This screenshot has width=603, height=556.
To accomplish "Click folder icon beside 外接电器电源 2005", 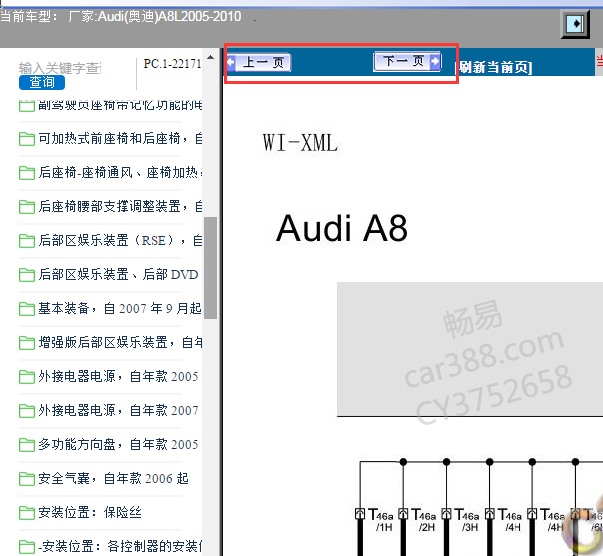I will tap(27, 377).
